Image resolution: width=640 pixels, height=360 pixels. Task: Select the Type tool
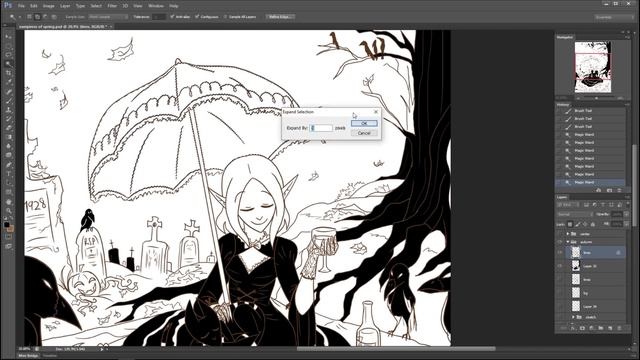pyautogui.click(x=8, y=174)
